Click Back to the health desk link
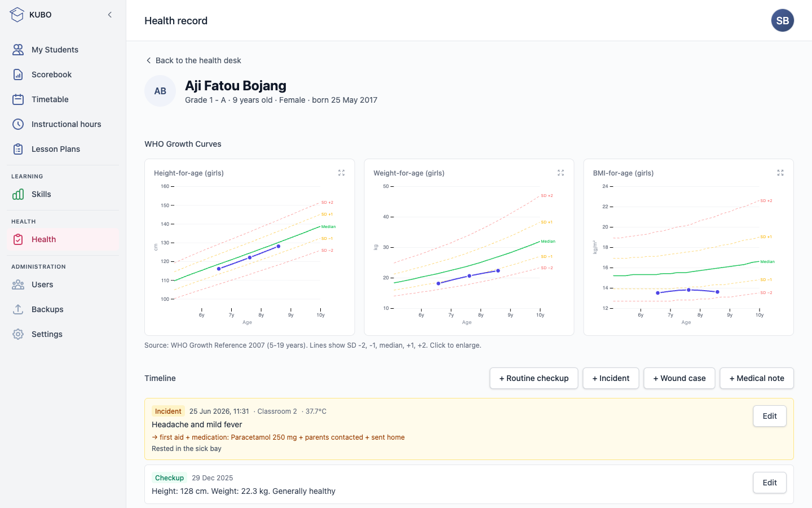This screenshot has height=508, width=812. (x=193, y=60)
